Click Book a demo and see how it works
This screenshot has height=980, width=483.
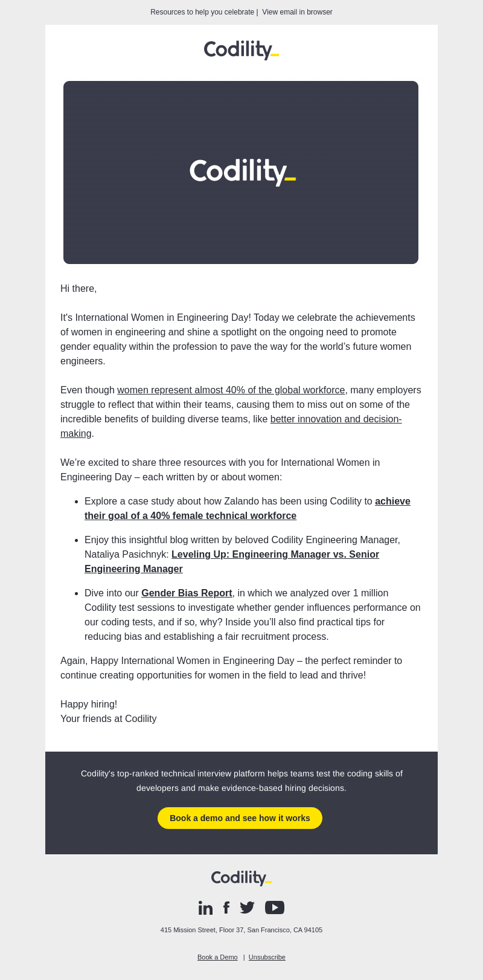pyautogui.click(x=240, y=818)
